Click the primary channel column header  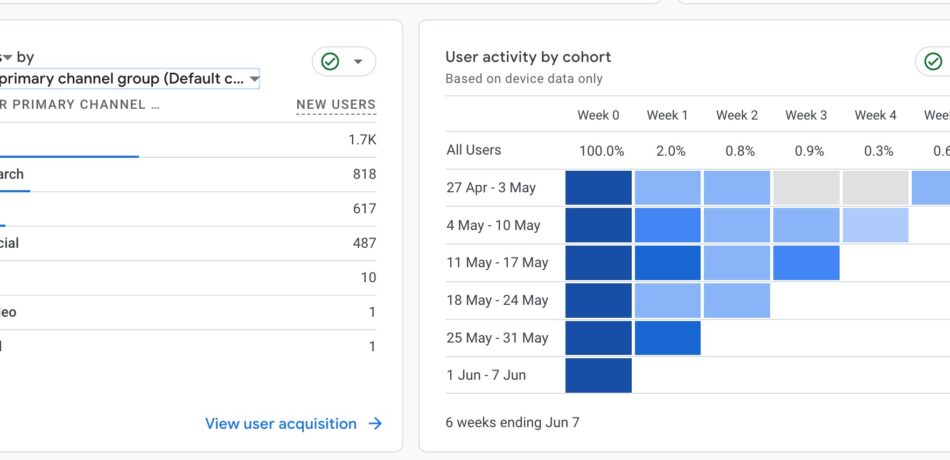80,104
